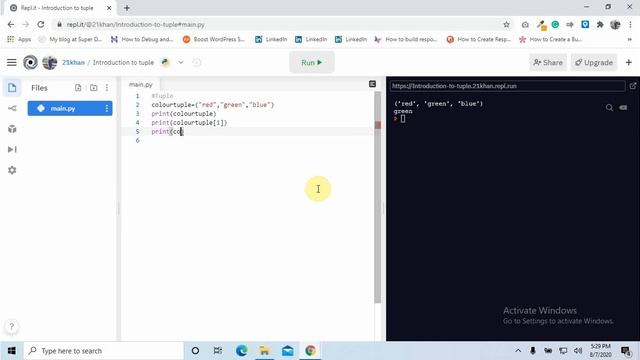Viewport: 640px width, 360px height.
Task: Click the Introduction to tuple repl title
Action: click(x=123, y=62)
